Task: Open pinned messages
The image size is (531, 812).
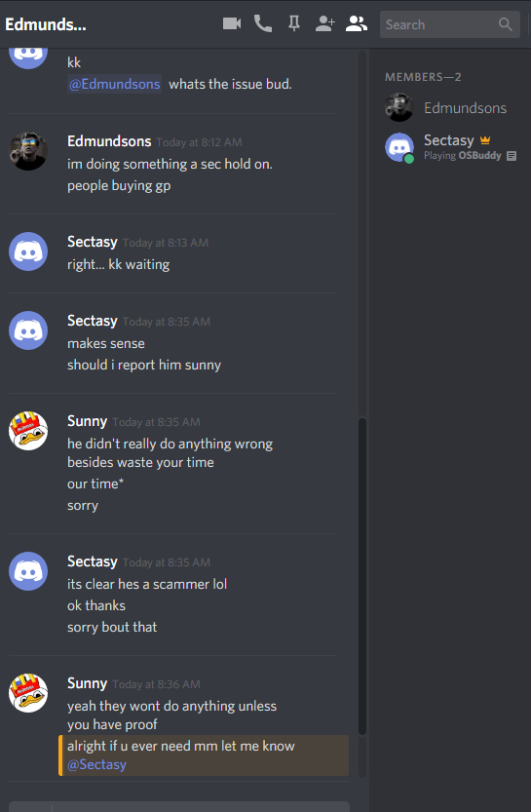Action: (x=294, y=23)
